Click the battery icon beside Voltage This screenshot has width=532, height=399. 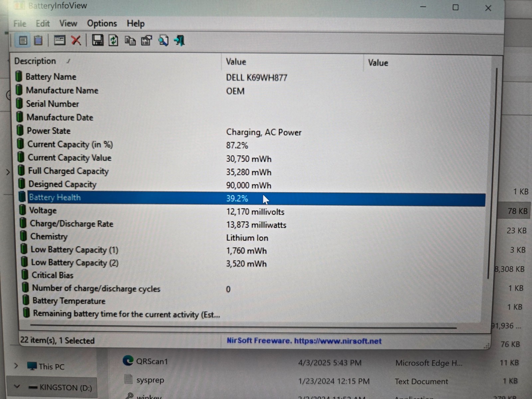22,210
